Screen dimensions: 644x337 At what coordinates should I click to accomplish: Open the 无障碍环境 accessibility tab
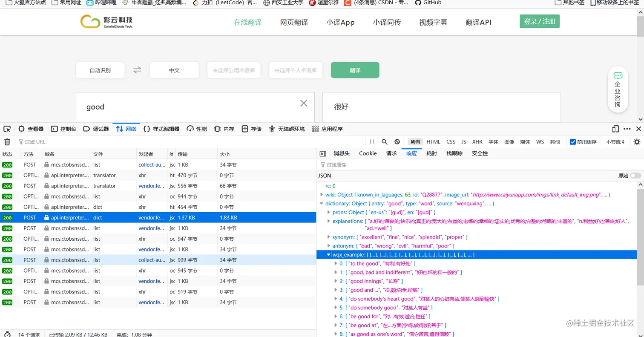pyautogui.click(x=287, y=129)
